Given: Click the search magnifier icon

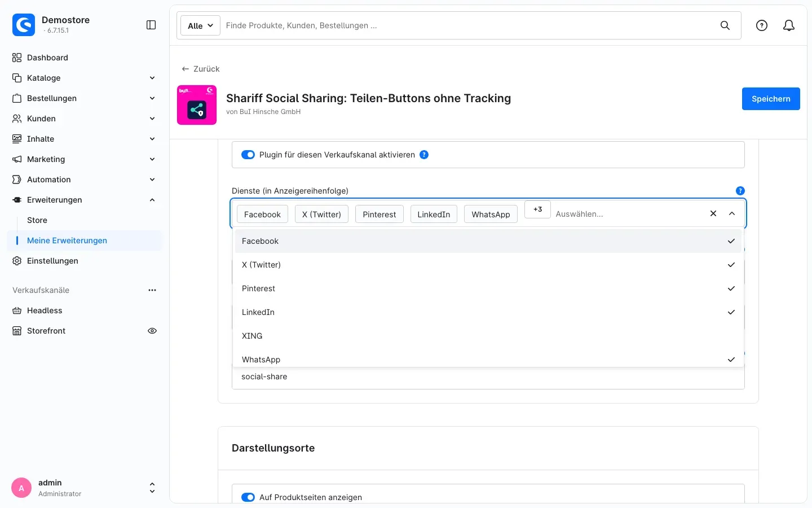Looking at the screenshot, I should coord(725,25).
